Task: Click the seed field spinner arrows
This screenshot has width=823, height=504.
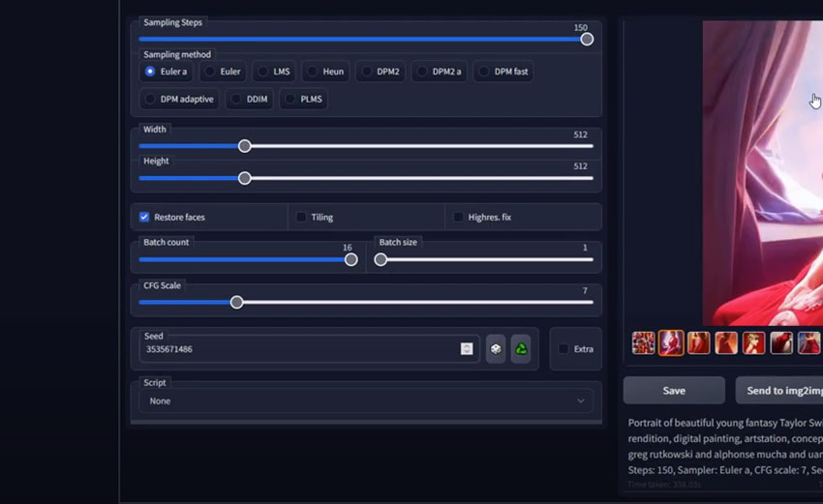Action: click(x=467, y=349)
